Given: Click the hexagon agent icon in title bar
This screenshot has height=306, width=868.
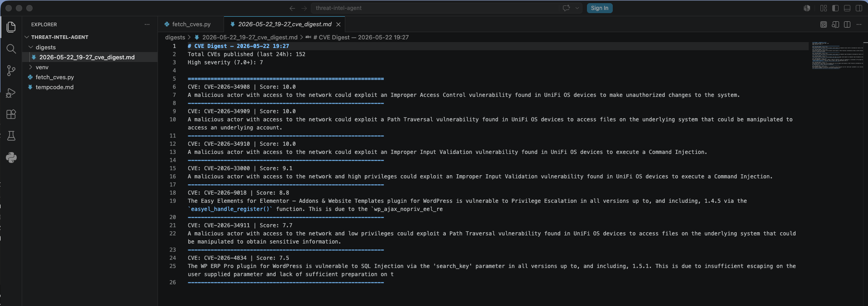Looking at the screenshot, I should [x=807, y=8].
